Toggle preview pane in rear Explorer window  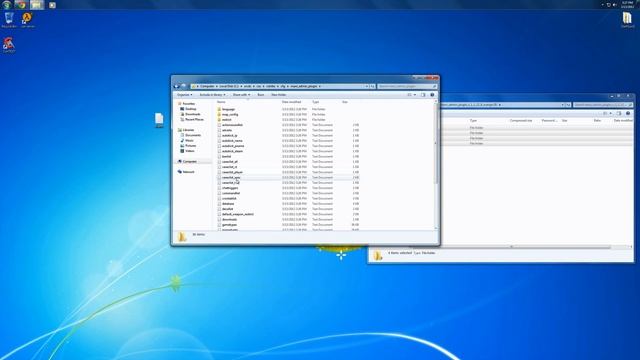619,113
